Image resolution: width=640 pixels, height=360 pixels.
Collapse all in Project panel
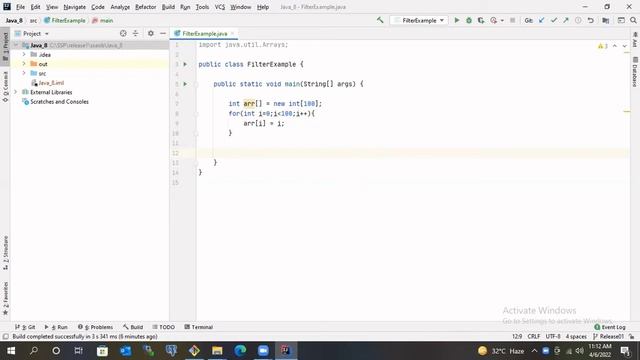point(136,33)
